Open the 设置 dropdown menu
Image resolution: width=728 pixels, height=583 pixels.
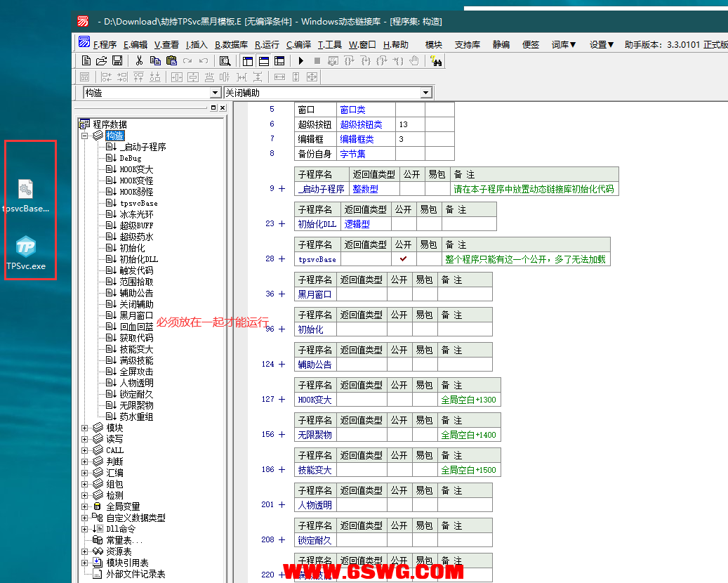(x=602, y=44)
